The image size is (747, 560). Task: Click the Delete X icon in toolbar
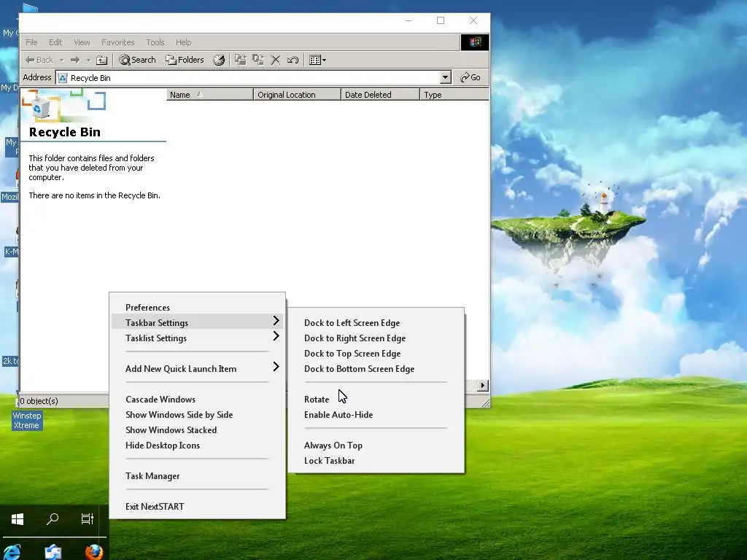(x=275, y=60)
